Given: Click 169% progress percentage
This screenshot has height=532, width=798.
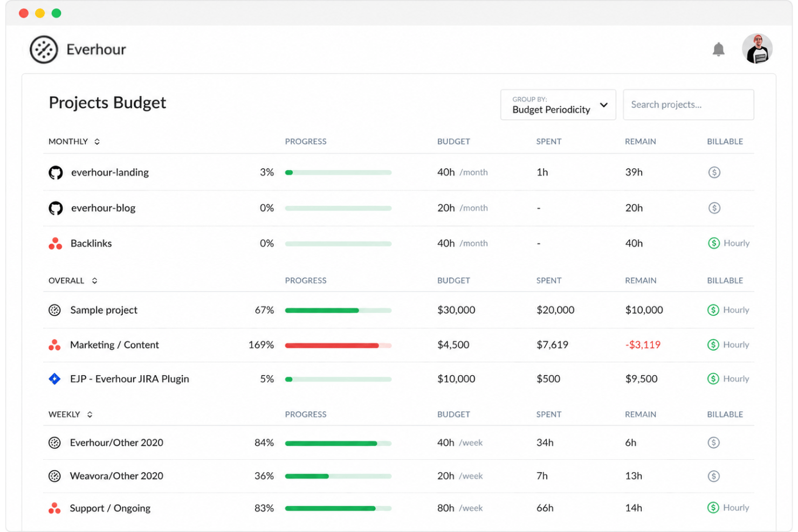Looking at the screenshot, I should tap(261, 345).
